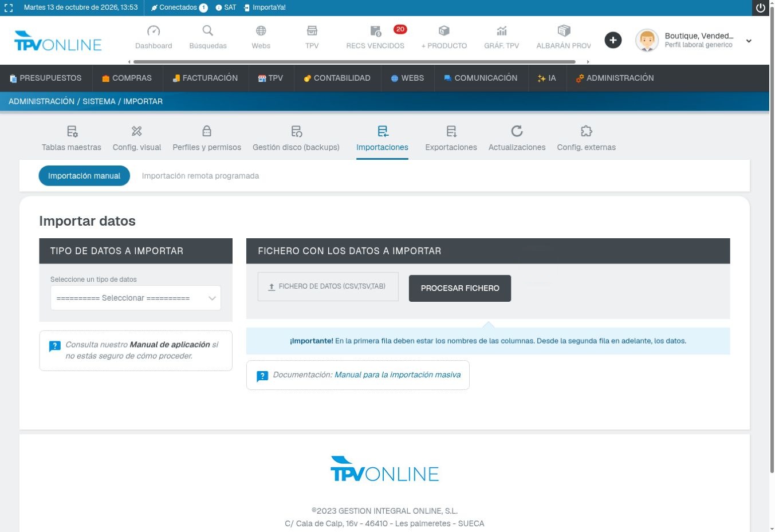Click the shortcuts bar horizontal scrollbar
The width and height of the screenshot is (775, 532).
354,61
